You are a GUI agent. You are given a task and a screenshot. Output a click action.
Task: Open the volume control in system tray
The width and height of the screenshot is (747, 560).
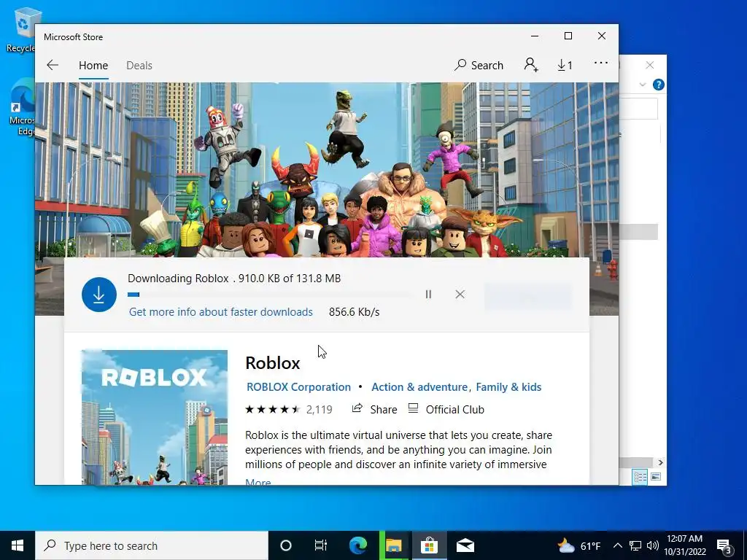[x=653, y=545]
